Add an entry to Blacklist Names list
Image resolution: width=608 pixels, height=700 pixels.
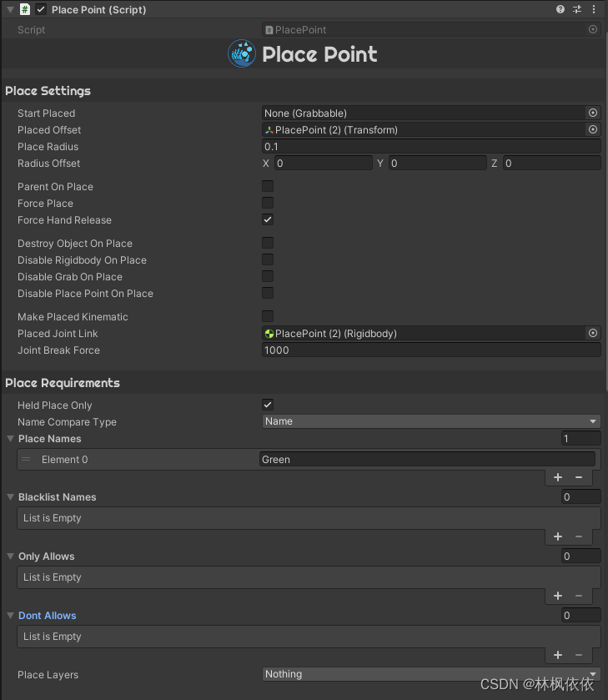[x=558, y=536]
